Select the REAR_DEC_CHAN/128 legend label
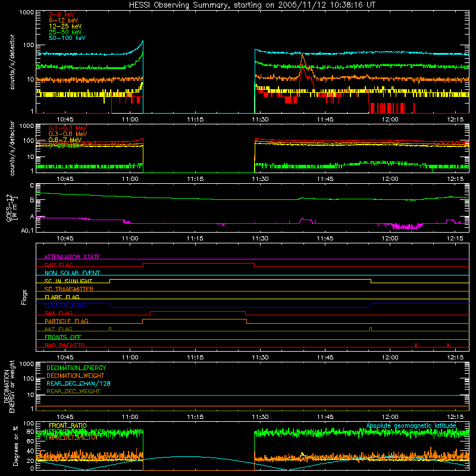 [79, 383]
